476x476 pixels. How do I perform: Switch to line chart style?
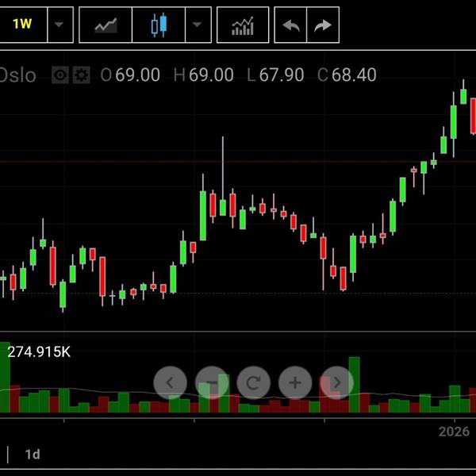pos(106,25)
